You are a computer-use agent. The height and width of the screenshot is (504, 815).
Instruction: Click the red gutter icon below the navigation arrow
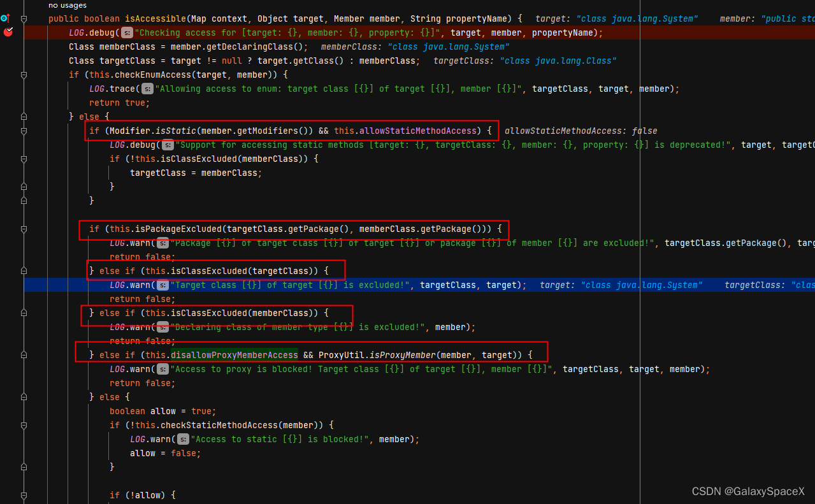(x=8, y=32)
